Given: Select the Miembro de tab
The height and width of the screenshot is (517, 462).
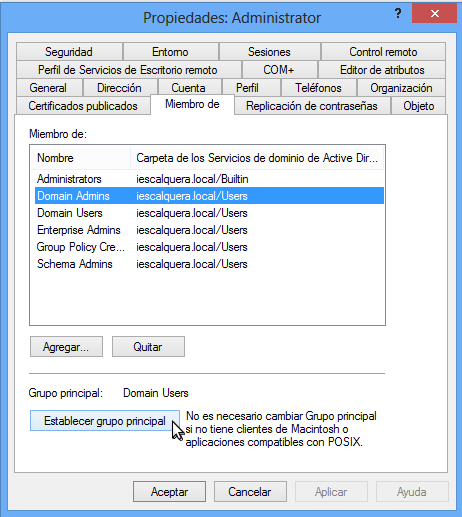Looking at the screenshot, I should click(x=193, y=104).
